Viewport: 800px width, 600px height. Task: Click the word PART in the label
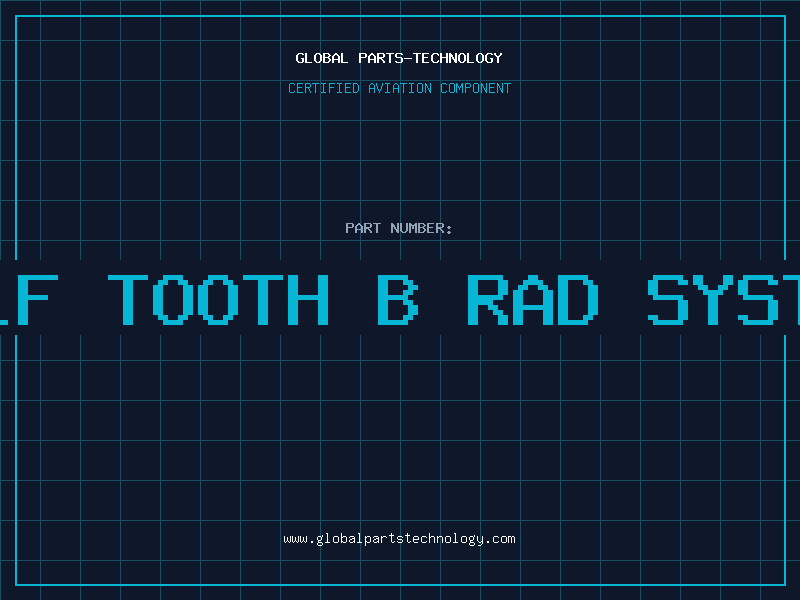coord(363,228)
